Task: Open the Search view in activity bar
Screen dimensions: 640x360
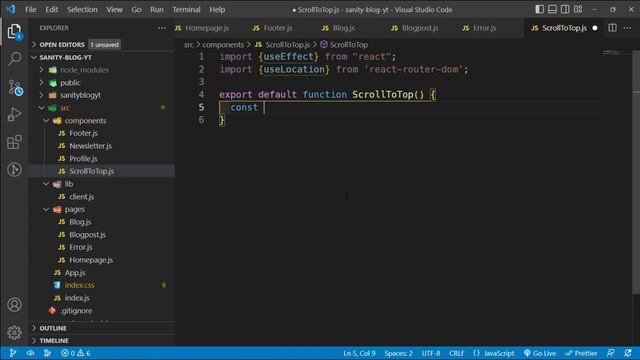Action: tap(14, 59)
